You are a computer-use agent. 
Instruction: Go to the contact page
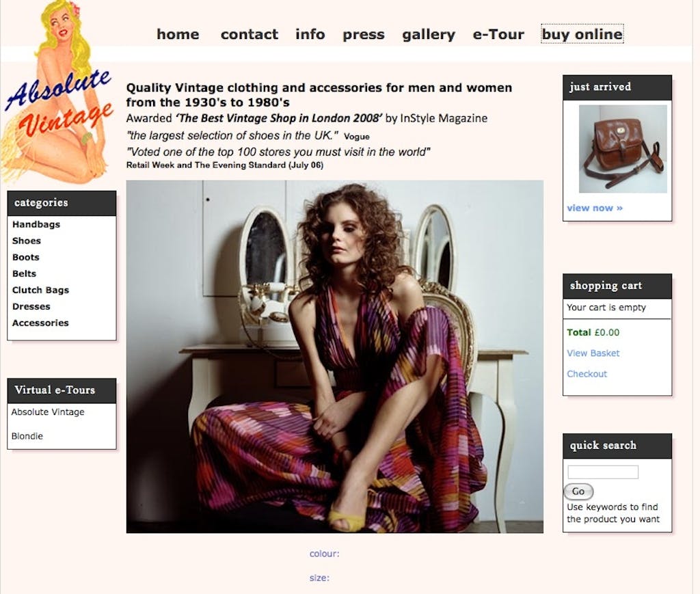[x=249, y=34]
